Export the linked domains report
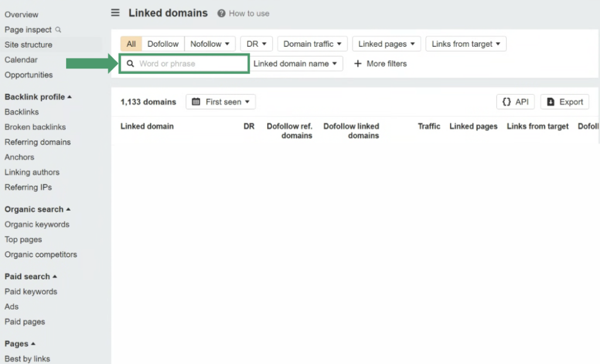 point(564,102)
